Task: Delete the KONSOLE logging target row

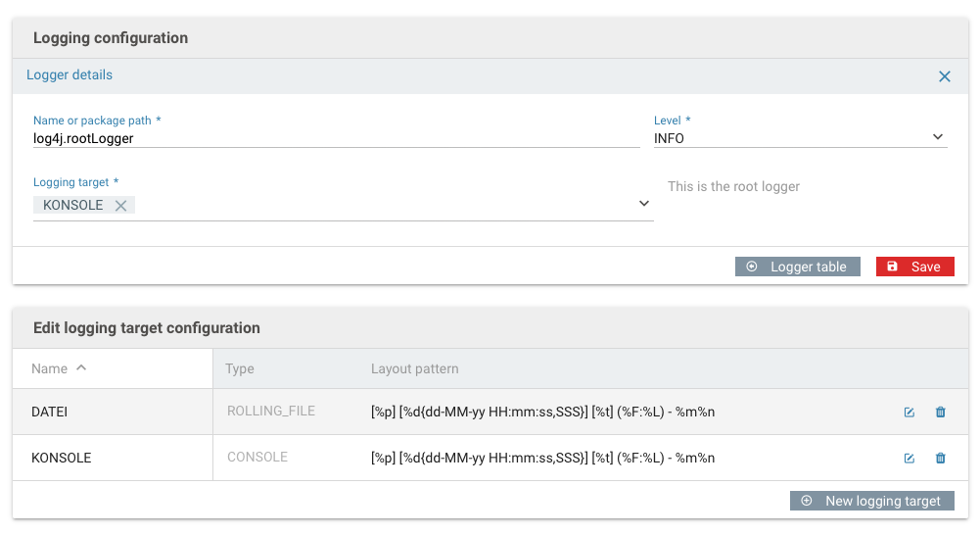Action: [x=940, y=458]
